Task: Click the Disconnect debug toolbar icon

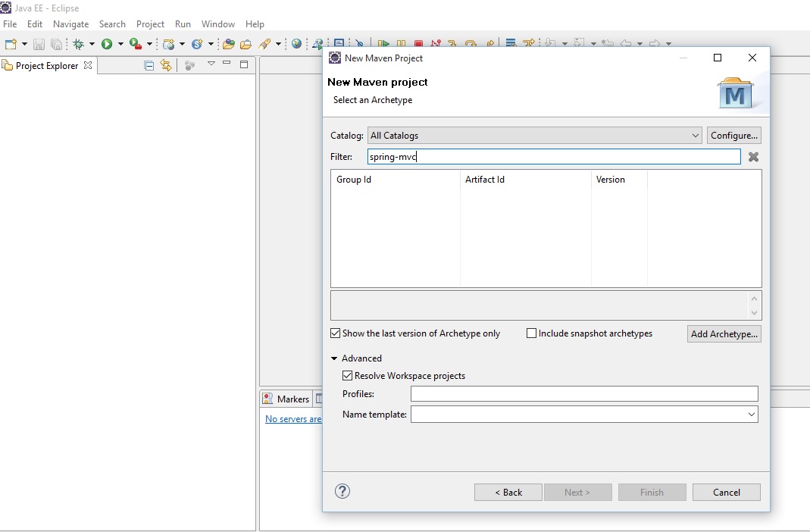Action: coord(436,43)
